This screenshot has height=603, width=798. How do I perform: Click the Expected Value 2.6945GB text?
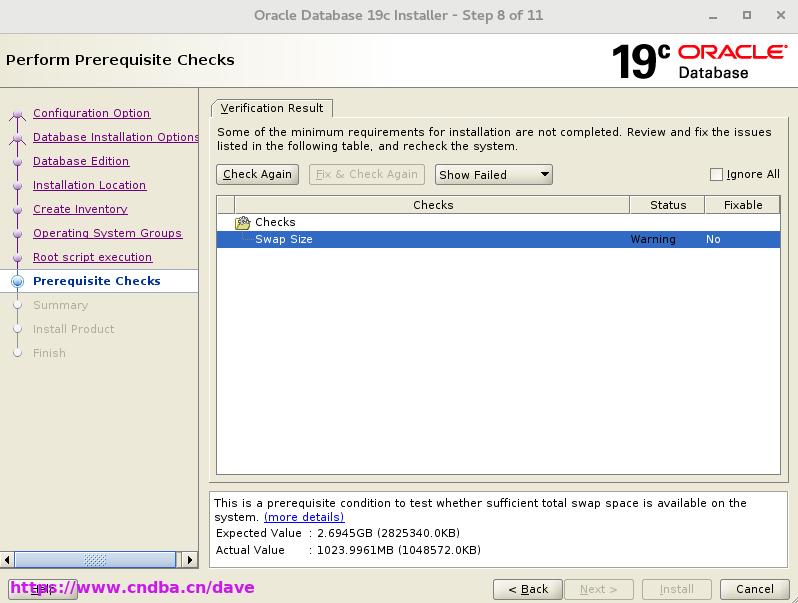[x=388, y=533]
